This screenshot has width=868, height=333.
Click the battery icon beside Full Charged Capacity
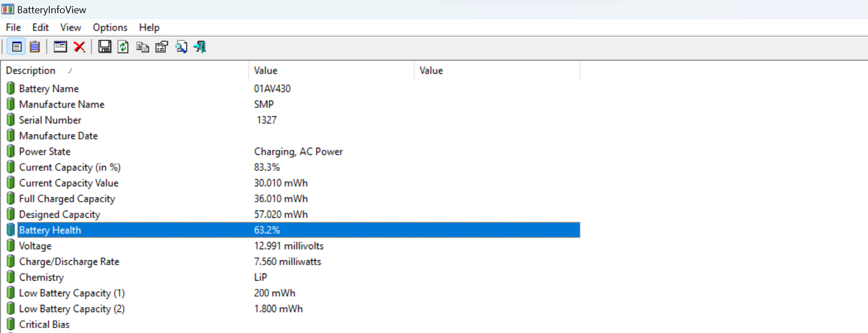point(10,198)
